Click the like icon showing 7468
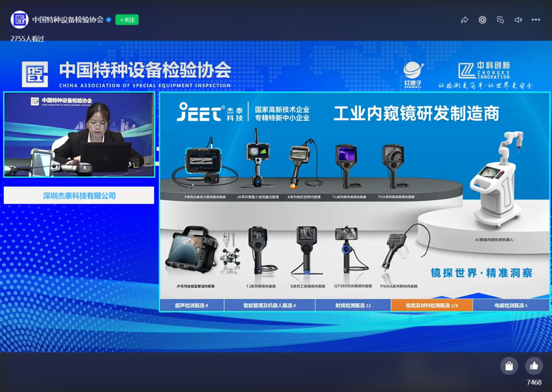 click(534, 366)
